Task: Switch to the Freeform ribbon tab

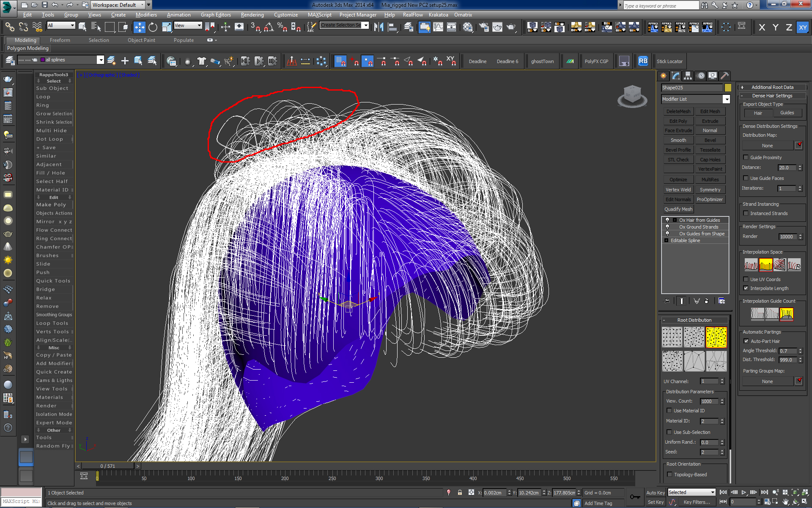Action: (60, 40)
